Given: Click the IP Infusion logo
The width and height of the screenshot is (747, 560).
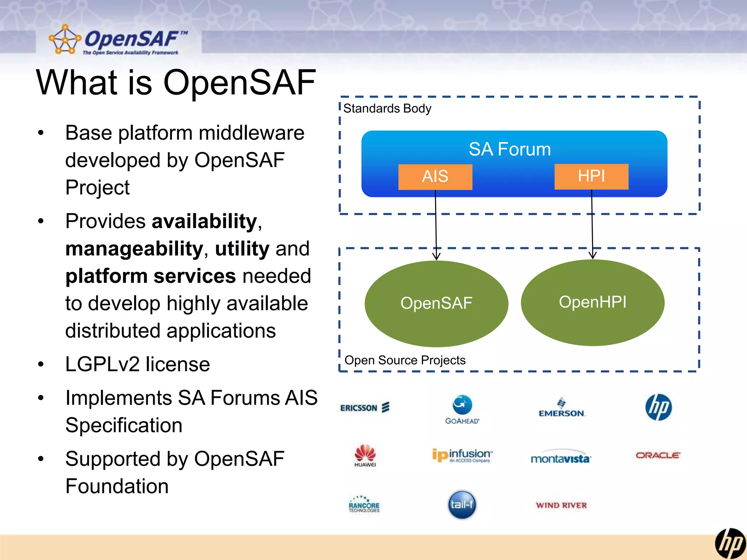Looking at the screenshot, I should [x=462, y=455].
